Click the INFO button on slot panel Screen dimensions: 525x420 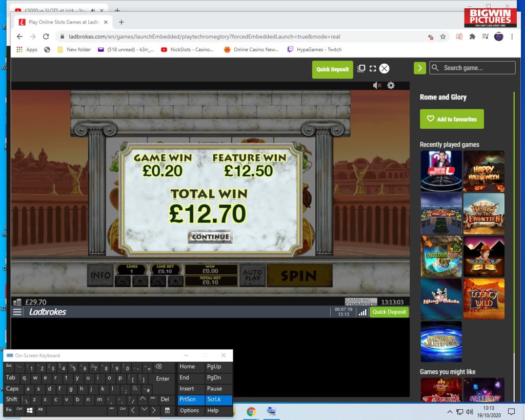[100, 275]
